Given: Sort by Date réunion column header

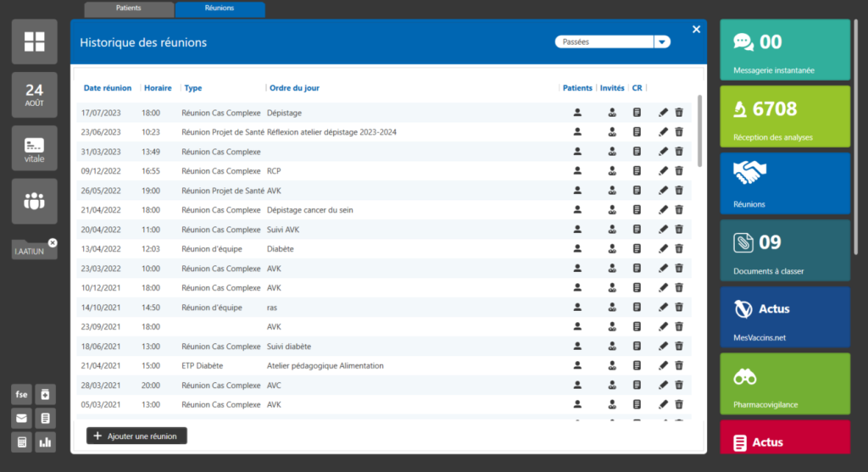Looking at the screenshot, I should (x=107, y=88).
